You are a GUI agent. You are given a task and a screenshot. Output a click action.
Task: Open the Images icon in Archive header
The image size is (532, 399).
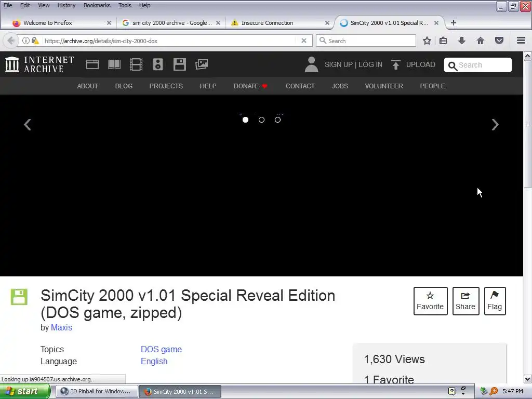pyautogui.click(x=202, y=64)
